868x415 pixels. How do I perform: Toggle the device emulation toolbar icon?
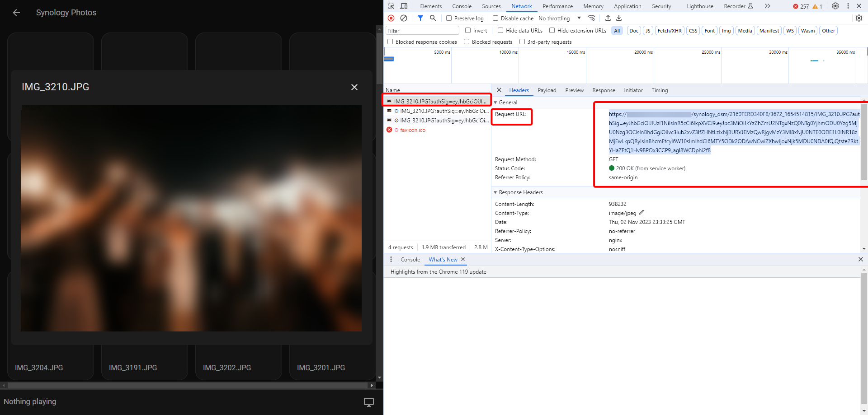tap(404, 6)
